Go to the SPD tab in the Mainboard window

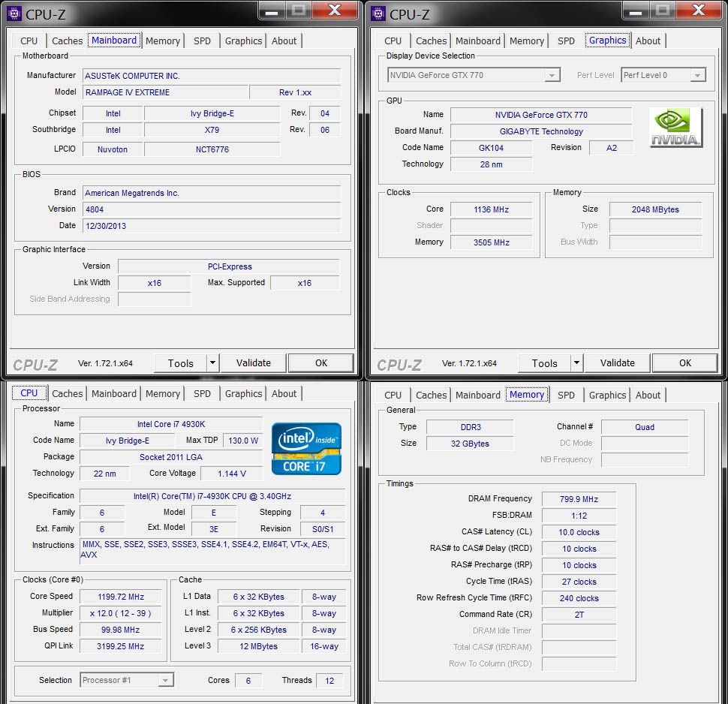point(203,41)
